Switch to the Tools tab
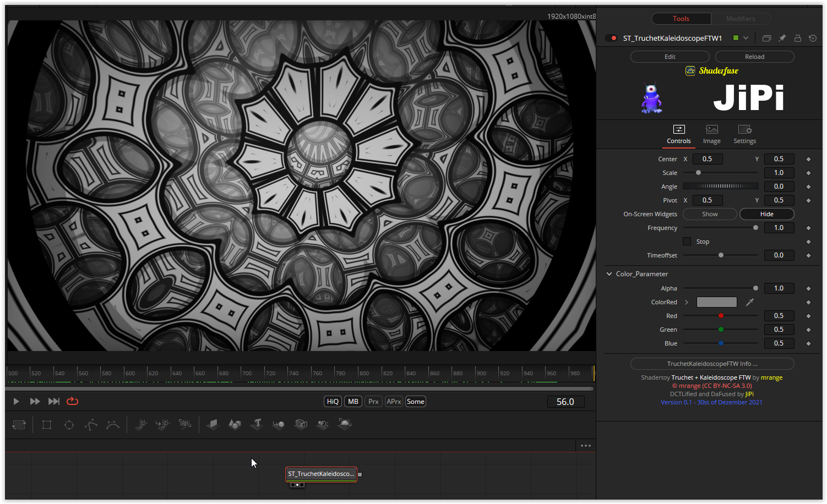This screenshot has height=504, width=827. pyautogui.click(x=681, y=19)
